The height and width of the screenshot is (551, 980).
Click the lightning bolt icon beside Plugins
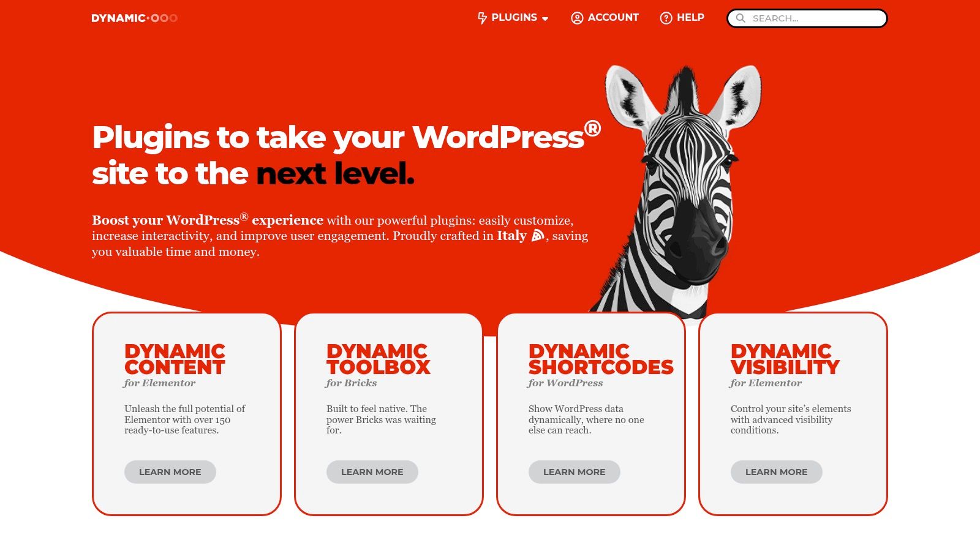click(x=481, y=18)
